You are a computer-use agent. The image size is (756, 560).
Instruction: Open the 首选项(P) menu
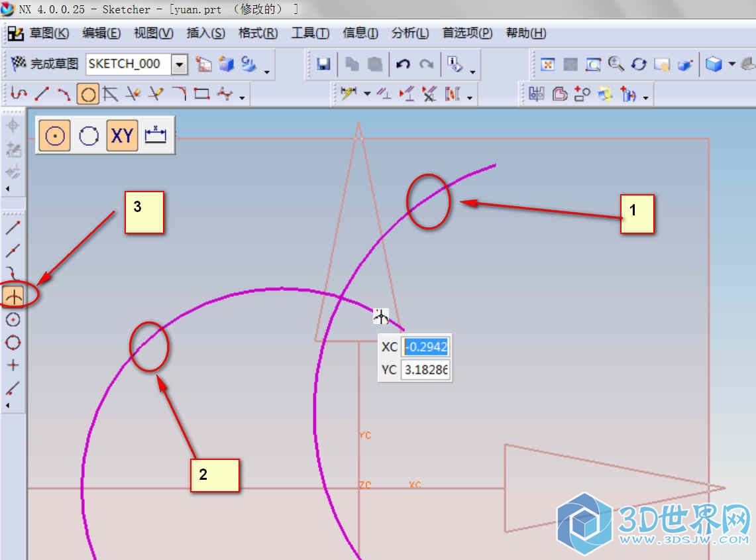[467, 33]
